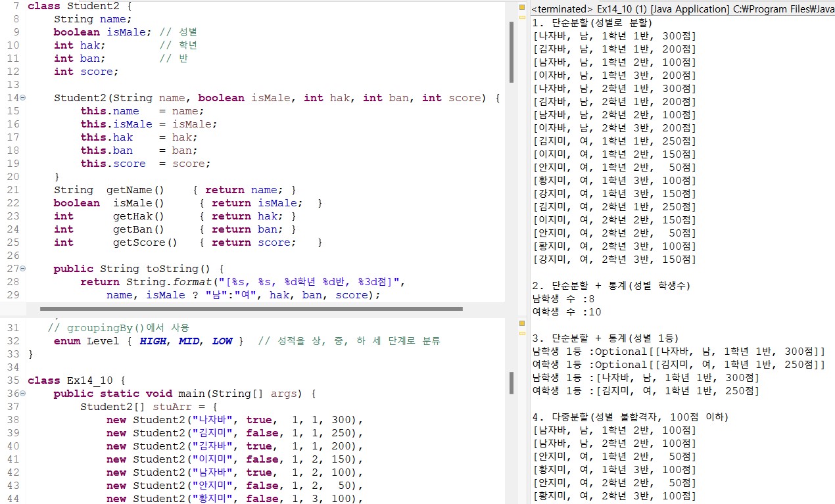
Task: Click the first console row '[나자바, 남, 1학년 1반, 300점]'
Action: (614, 36)
